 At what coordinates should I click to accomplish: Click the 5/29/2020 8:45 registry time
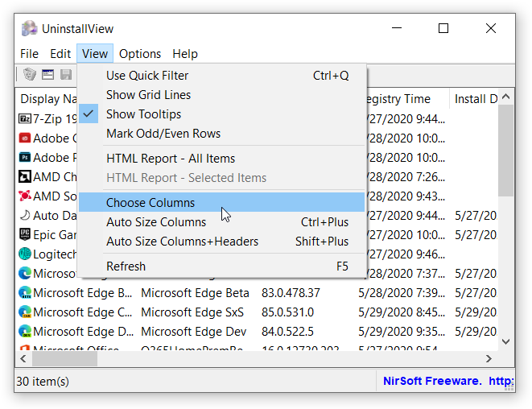(x=402, y=312)
